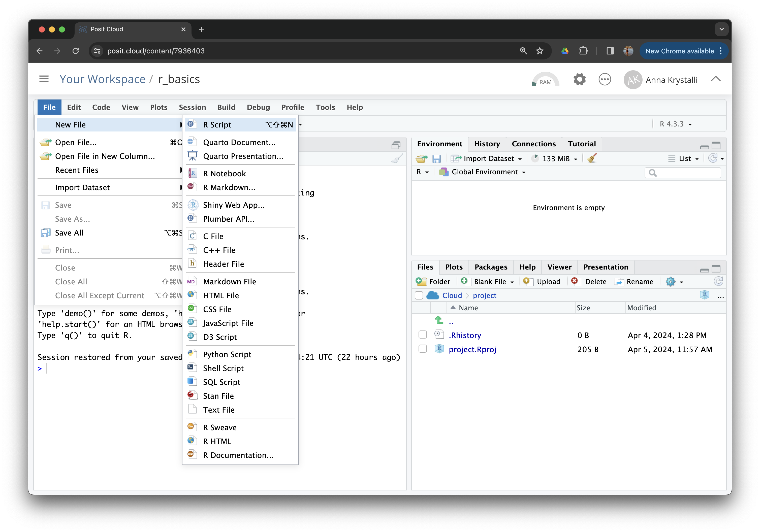This screenshot has width=760, height=532.
Task: Open the List view dropdown
Action: tap(684, 158)
